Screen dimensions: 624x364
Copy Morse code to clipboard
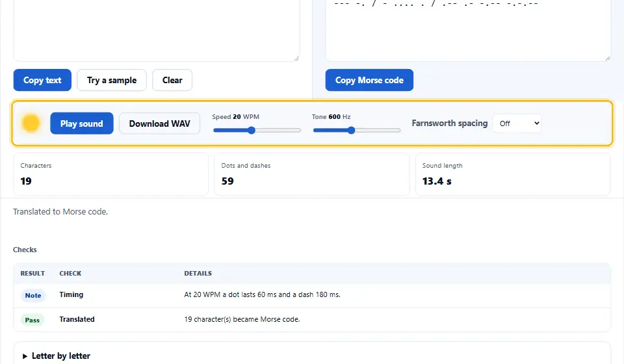[369, 80]
